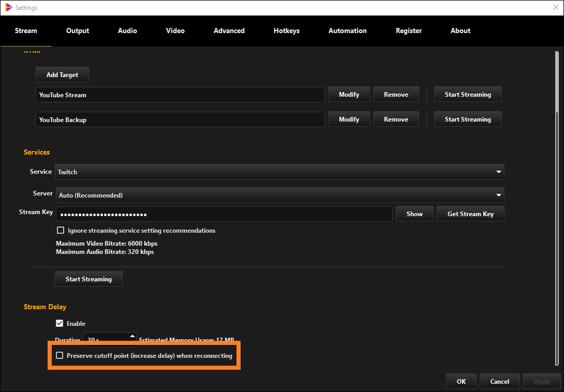
Task: Confirm settings with the OK button
Action: point(461,381)
